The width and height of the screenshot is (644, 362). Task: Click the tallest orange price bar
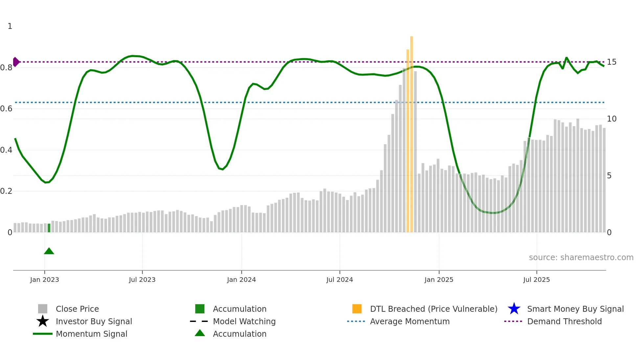(412, 131)
